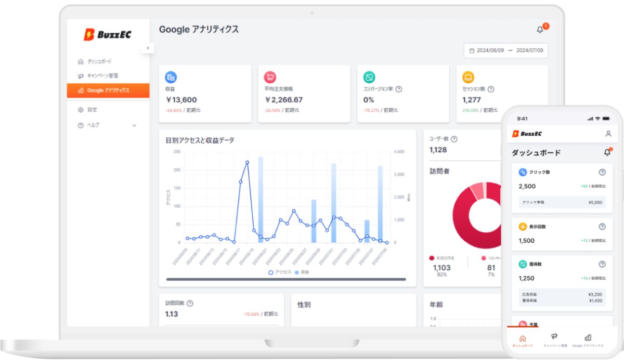The image size is (624, 364).
Task: Click the ¥13,600 revenue value
Action: (181, 100)
